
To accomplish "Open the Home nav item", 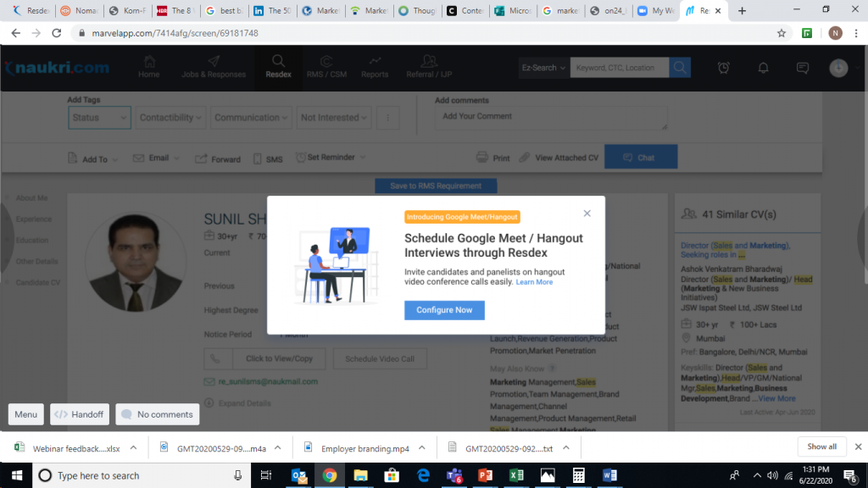I will pyautogui.click(x=149, y=68).
